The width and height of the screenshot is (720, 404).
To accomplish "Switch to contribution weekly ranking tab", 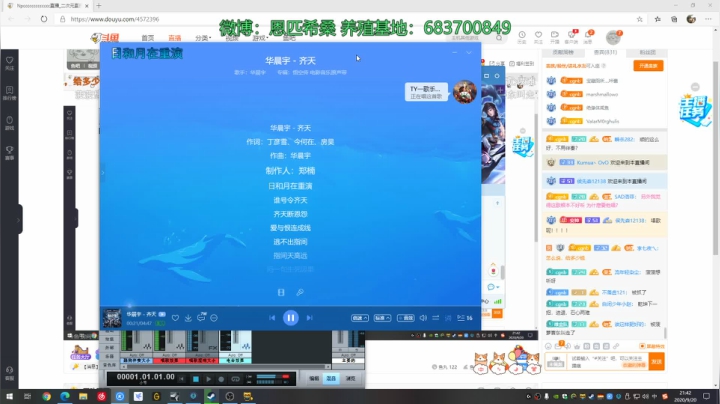I will 563,52.
